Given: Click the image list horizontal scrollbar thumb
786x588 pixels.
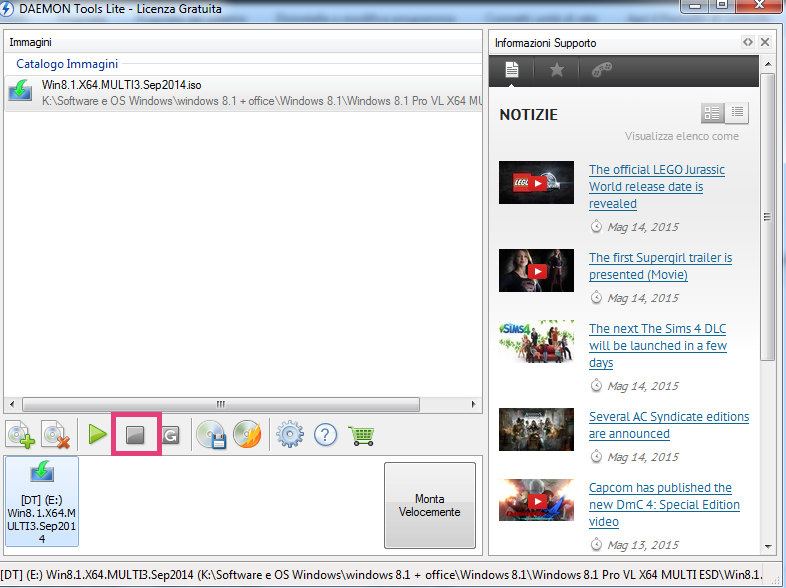Looking at the screenshot, I should click(x=221, y=404).
